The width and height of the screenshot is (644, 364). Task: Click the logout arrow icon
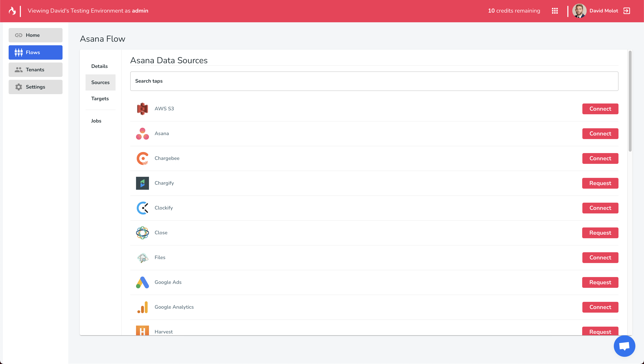(x=627, y=11)
